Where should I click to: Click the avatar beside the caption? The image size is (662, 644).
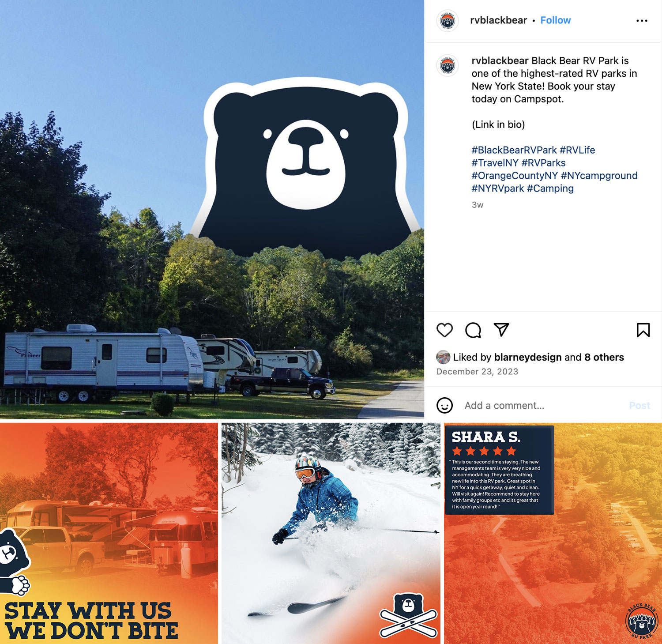448,66
